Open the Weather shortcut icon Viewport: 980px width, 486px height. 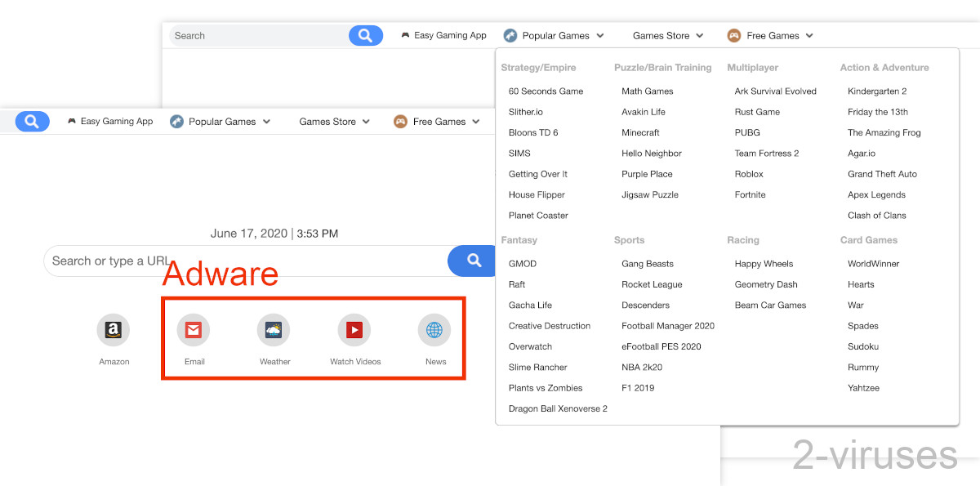pos(274,330)
